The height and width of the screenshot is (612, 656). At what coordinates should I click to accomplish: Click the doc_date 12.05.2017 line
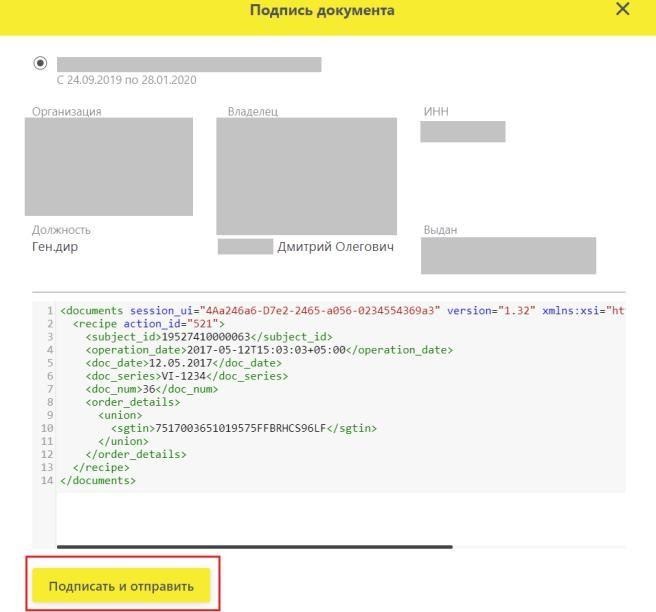pos(184,363)
